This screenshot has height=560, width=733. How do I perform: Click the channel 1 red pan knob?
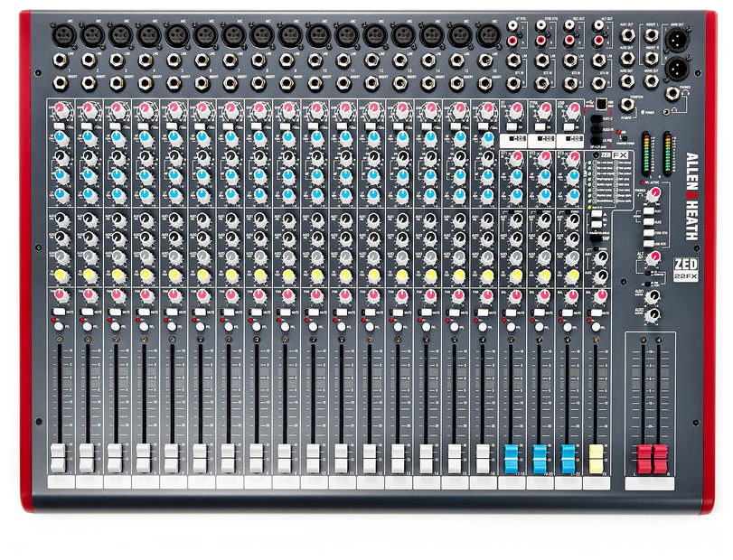tap(61, 295)
